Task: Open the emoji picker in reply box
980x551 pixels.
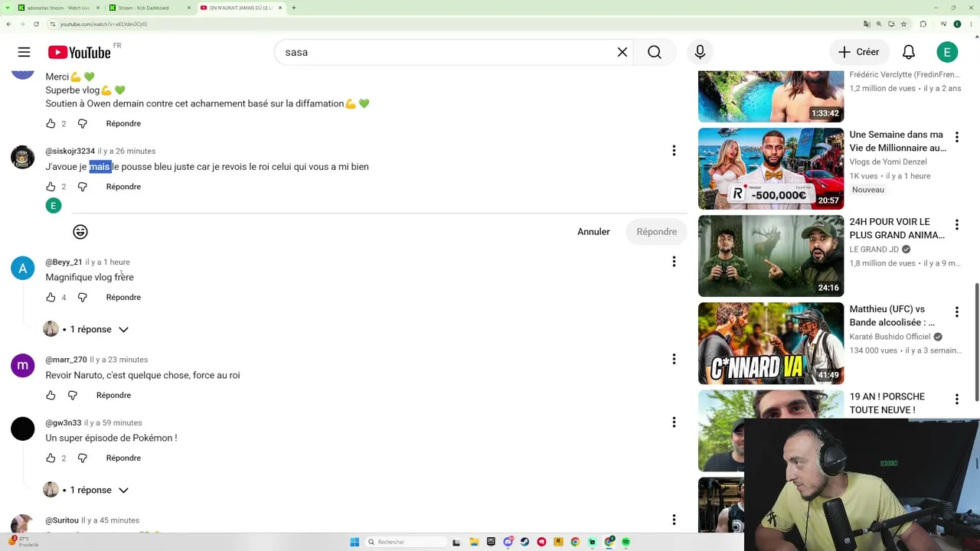Action: tap(80, 232)
